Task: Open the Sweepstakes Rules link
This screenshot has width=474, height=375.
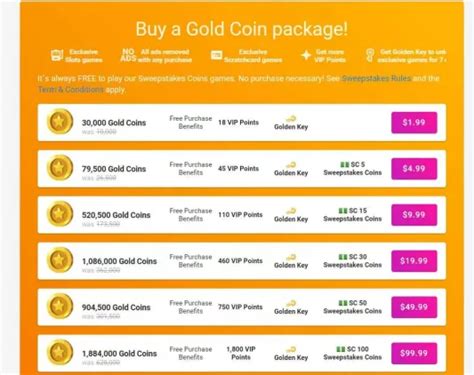Action: point(376,79)
